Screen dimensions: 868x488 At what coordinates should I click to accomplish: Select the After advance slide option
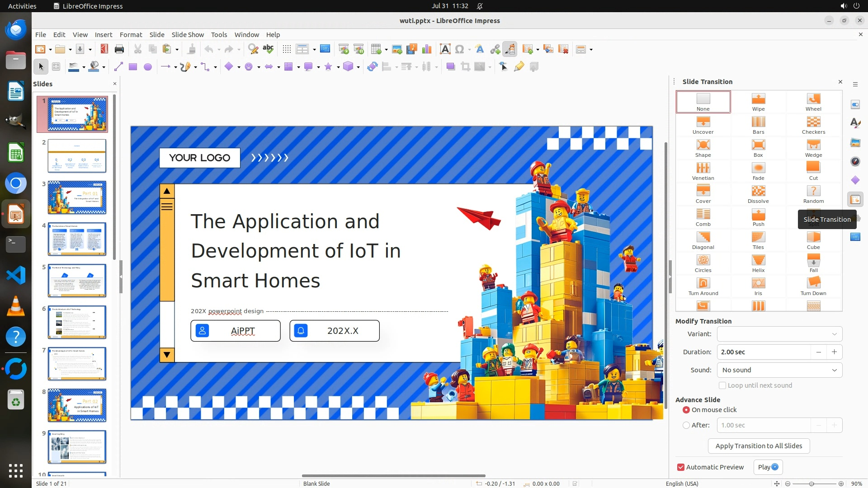click(686, 425)
